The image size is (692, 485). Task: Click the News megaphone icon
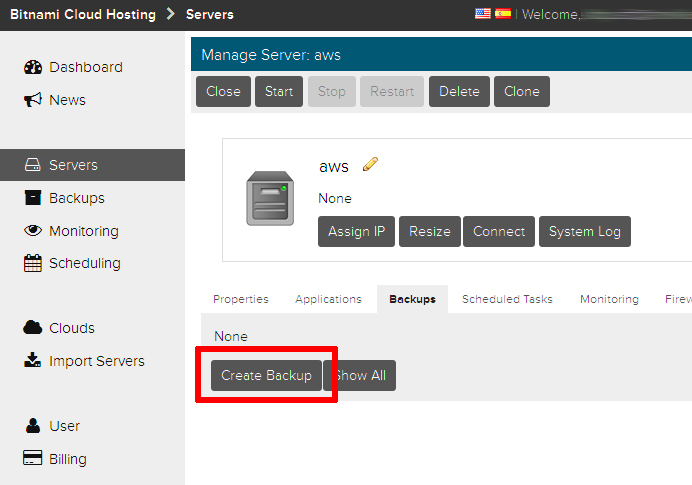pos(33,100)
